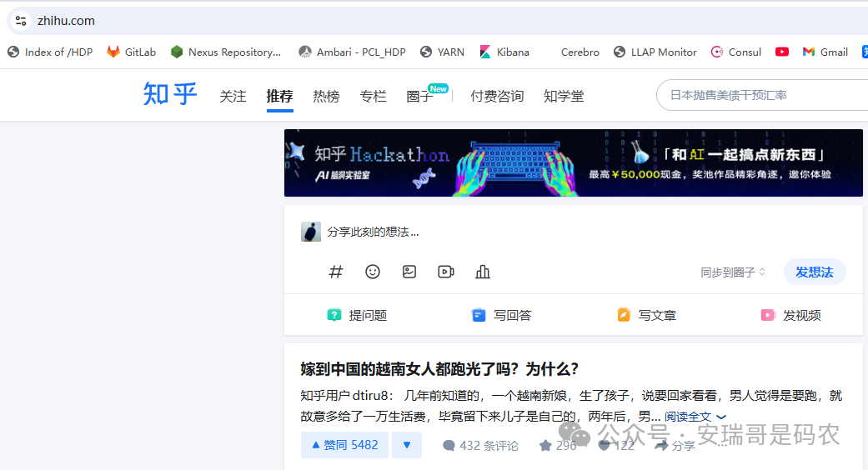Open the GitLab bookmark
868x470 pixels.
click(131, 52)
